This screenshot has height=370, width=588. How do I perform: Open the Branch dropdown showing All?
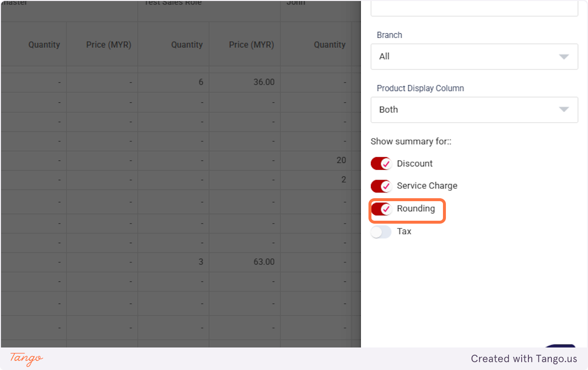[x=474, y=56]
